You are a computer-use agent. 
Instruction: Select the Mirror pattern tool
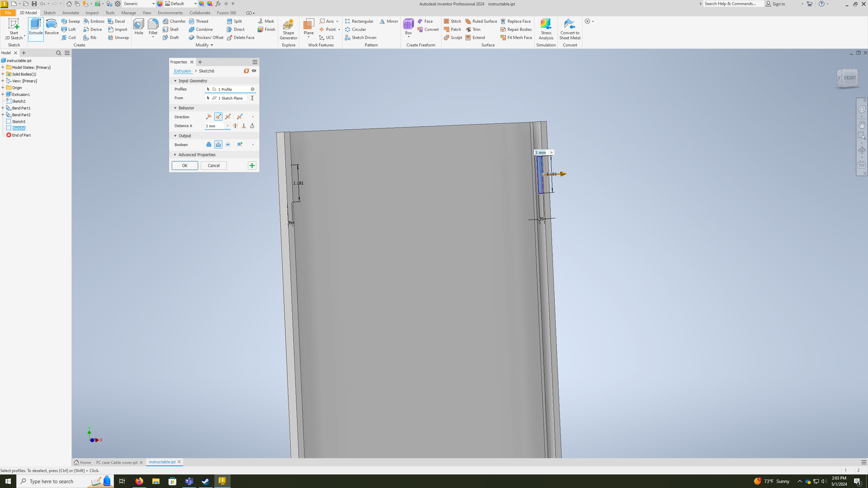(389, 21)
